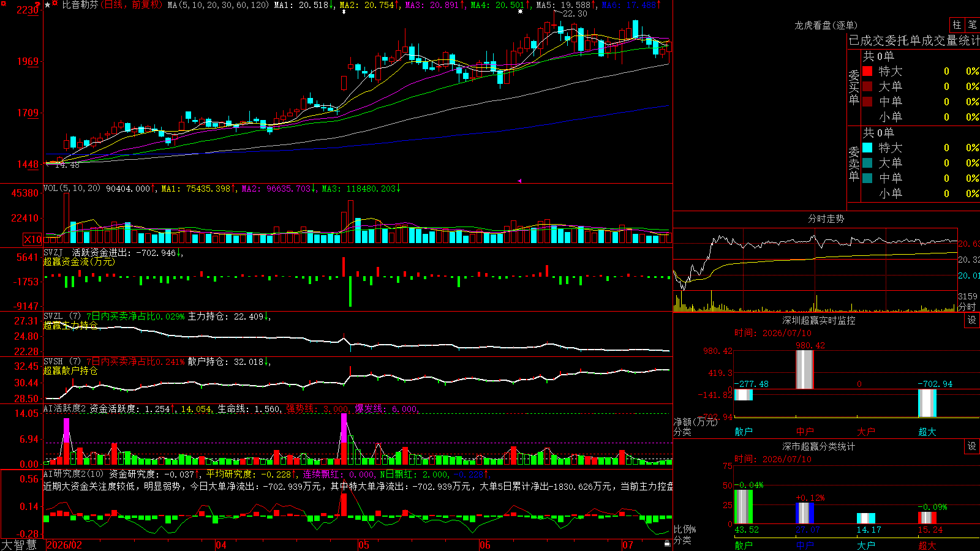The height and width of the screenshot is (551, 980).
Task: Click the AI研究度2(10) indicator label
Action: click(x=73, y=474)
